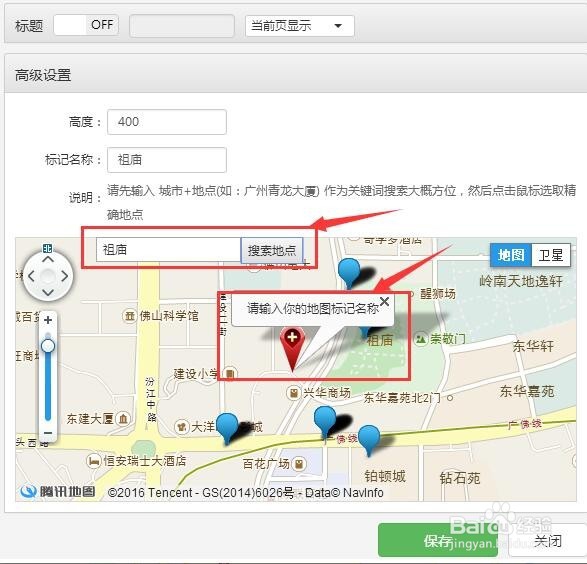The height and width of the screenshot is (564, 587).
Task: Click 岭南天地逸轩 map label
Action: coord(521,281)
